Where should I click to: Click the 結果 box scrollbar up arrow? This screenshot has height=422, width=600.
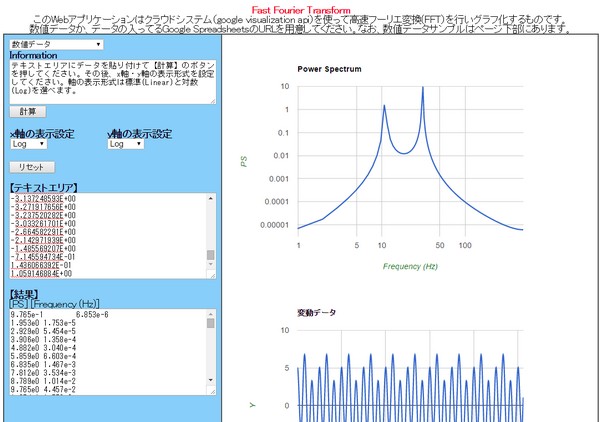[211, 314]
